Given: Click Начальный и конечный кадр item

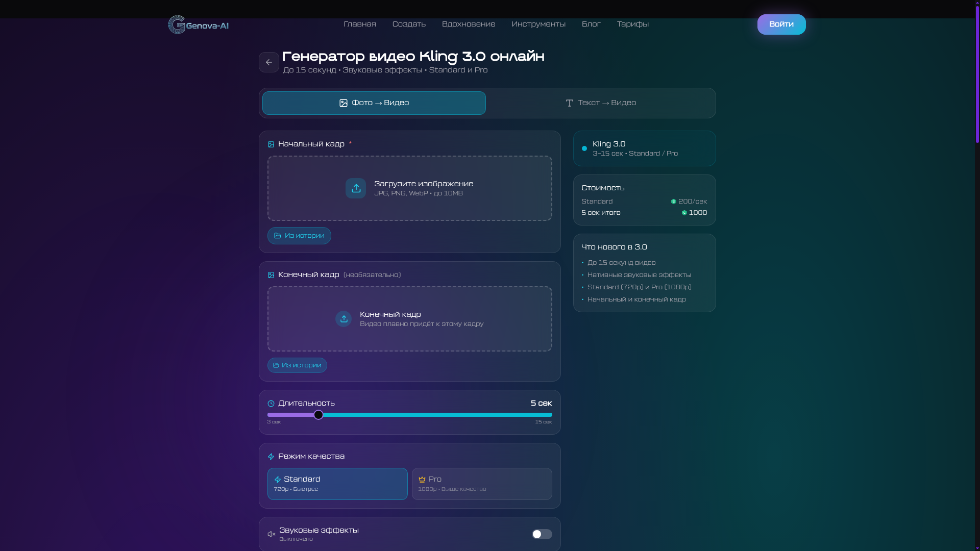Looking at the screenshot, I should point(636,299).
